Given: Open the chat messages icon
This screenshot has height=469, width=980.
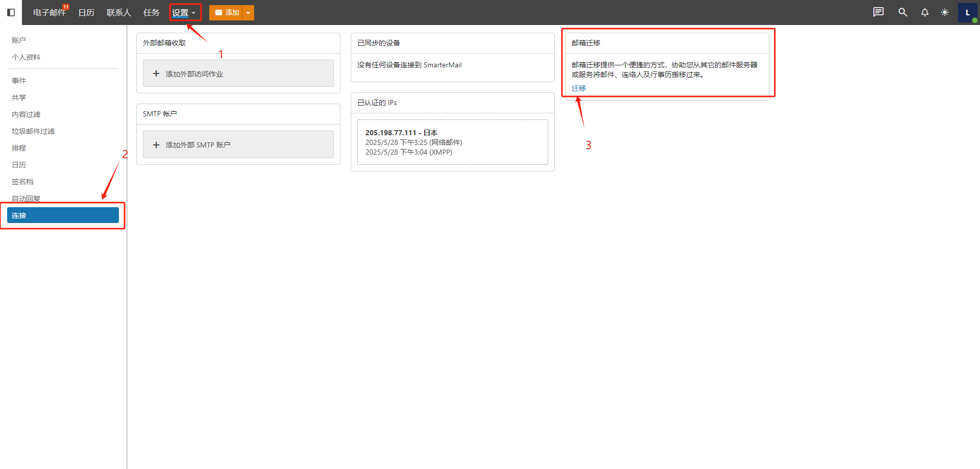Looking at the screenshot, I should point(878,12).
